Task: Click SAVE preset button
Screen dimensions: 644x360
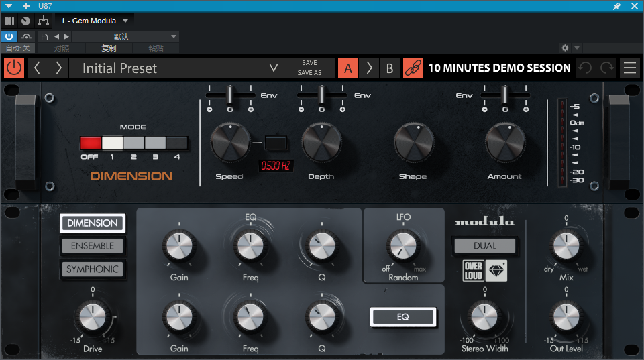Action: click(309, 63)
